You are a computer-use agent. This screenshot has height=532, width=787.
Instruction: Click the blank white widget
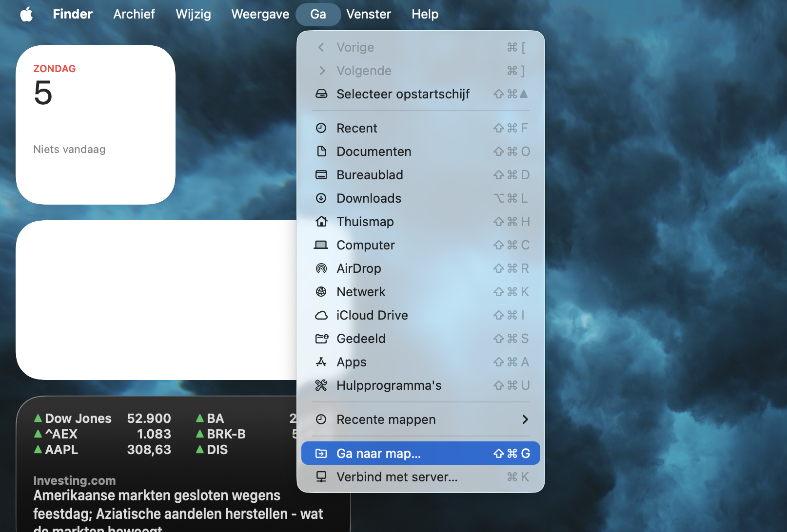pyautogui.click(x=156, y=300)
